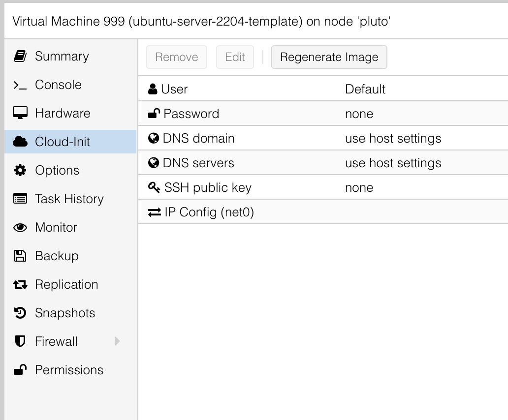Click the globe icon for DNS domain
This screenshot has height=420, width=508.
154,138
